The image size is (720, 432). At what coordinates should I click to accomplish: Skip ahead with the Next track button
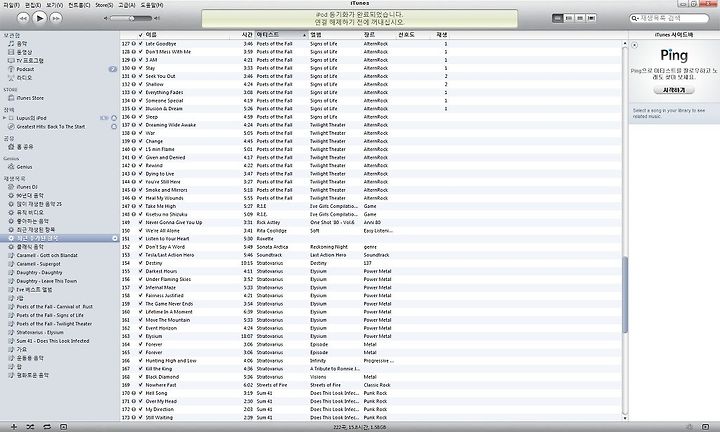click(x=56, y=18)
